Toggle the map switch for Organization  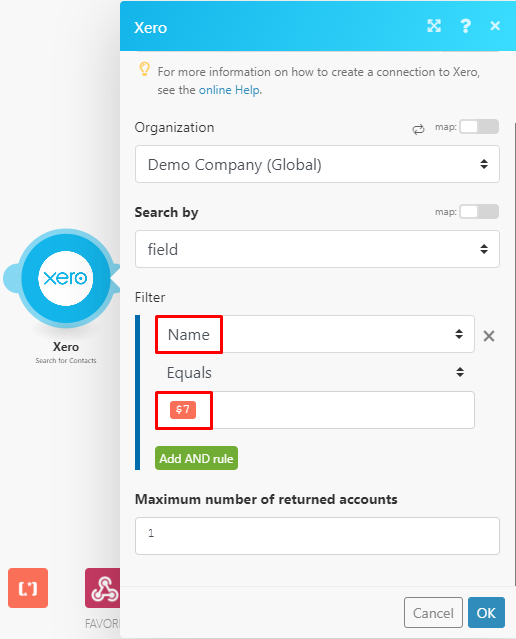click(x=479, y=127)
